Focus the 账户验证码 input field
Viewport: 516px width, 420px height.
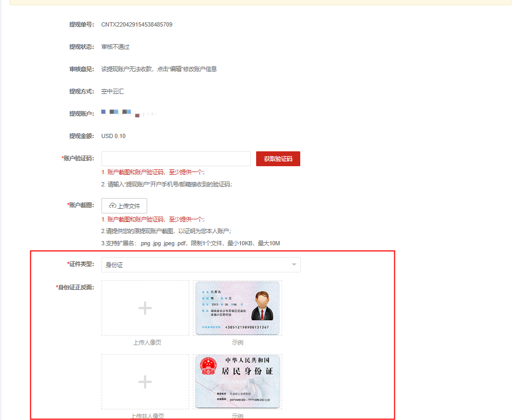click(x=176, y=159)
